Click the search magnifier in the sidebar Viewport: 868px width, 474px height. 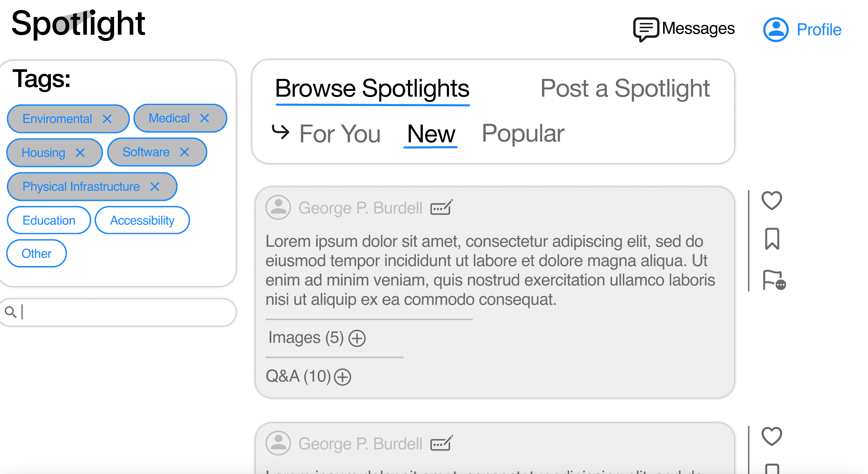tap(10, 312)
